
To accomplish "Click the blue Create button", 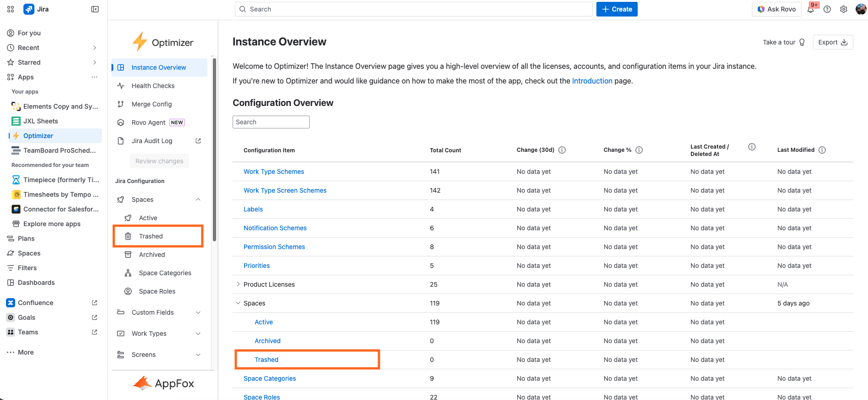I will (x=617, y=9).
